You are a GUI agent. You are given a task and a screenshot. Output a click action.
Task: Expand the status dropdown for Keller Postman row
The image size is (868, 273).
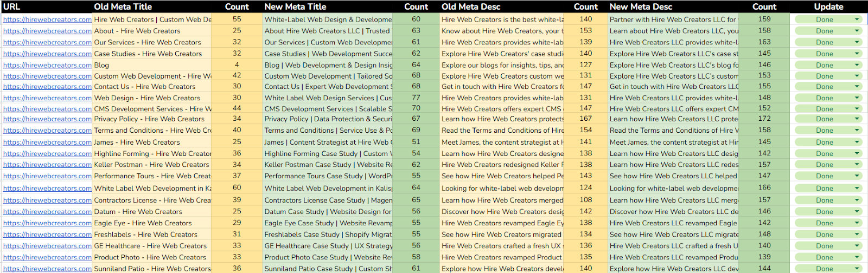pos(857,165)
